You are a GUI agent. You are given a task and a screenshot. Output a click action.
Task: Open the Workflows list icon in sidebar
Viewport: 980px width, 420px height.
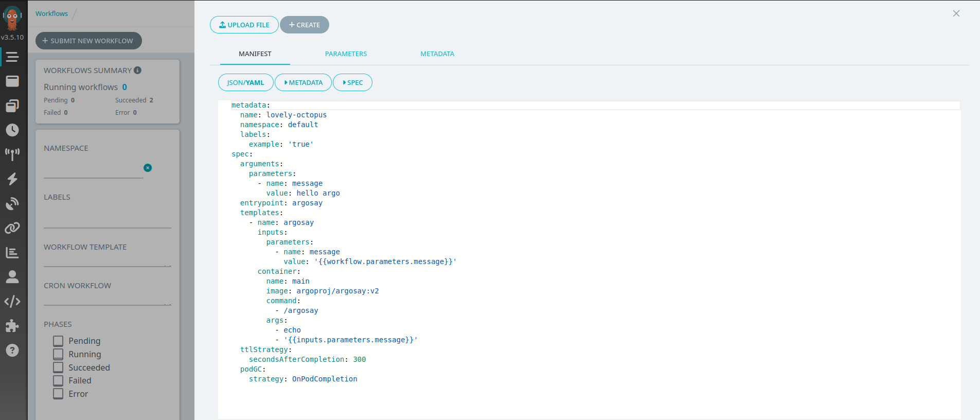pyautogui.click(x=12, y=57)
